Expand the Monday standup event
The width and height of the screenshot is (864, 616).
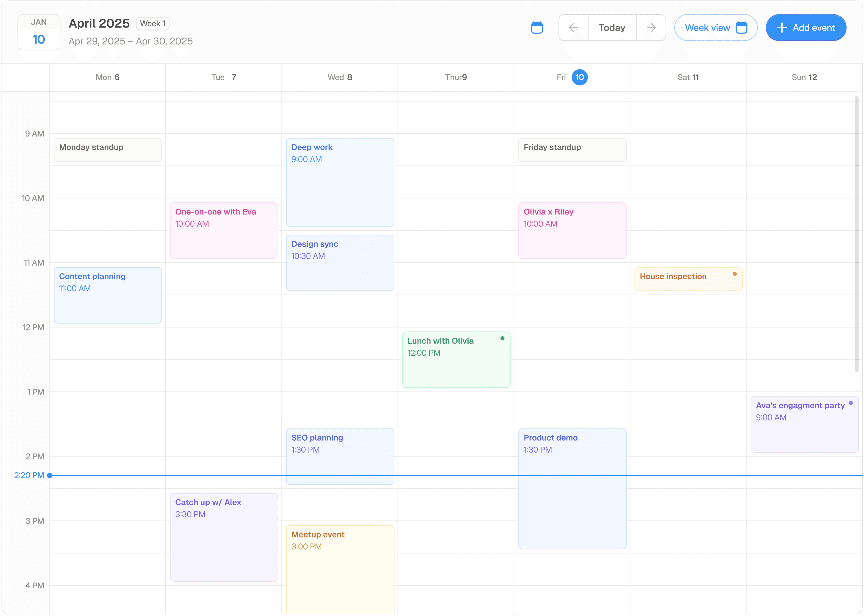(x=108, y=149)
